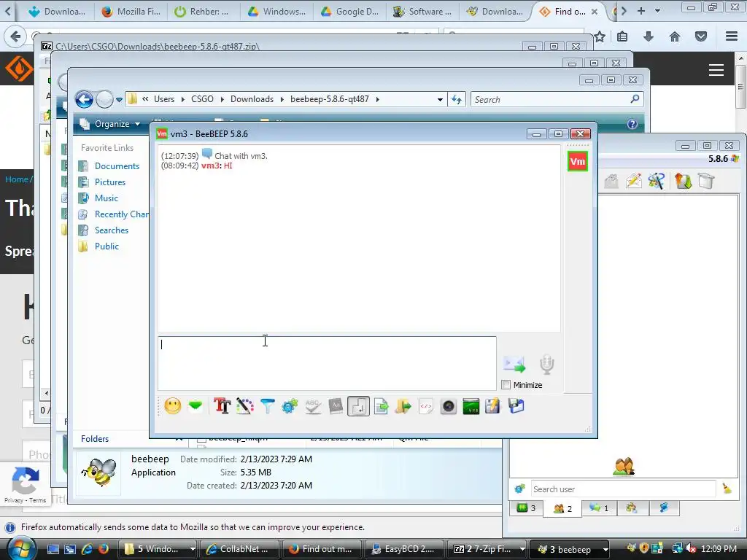Screen dimensions: 747x560
Task: Click inside the chat message text box
Action: [x=327, y=363]
